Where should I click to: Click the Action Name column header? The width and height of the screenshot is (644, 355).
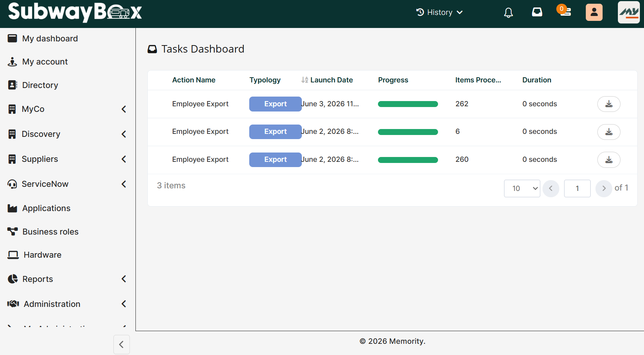click(x=194, y=80)
